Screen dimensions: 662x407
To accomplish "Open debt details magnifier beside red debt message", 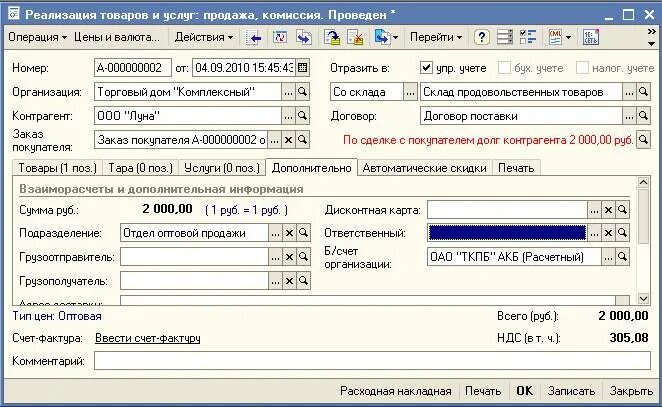I will click(x=643, y=140).
